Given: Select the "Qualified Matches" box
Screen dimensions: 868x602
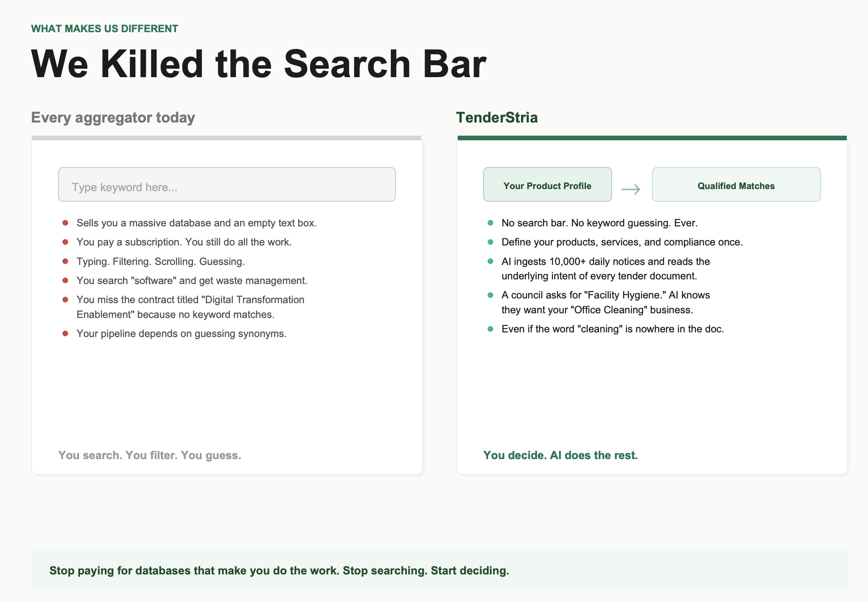Looking at the screenshot, I should coord(736,185).
